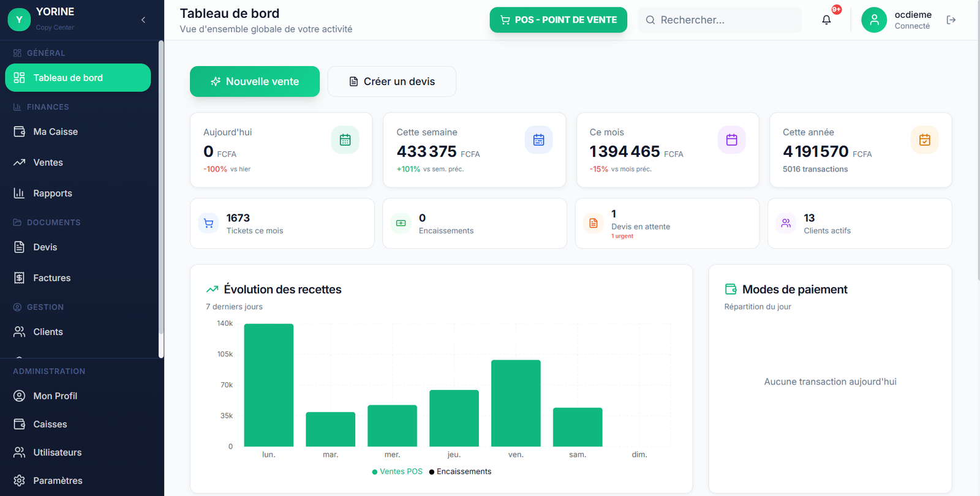Click the orange calendar icon in Cette année card
980x496 pixels.
click(x=924, y=140)
